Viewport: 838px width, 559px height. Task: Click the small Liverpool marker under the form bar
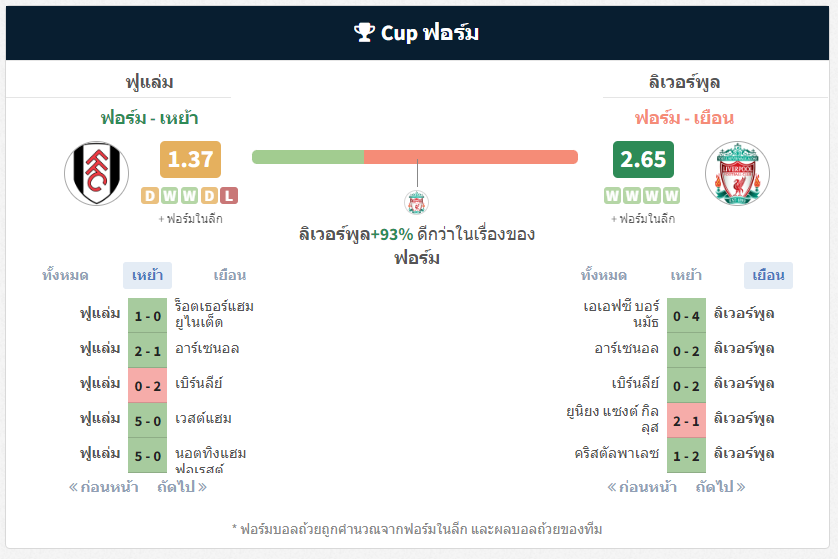pos(416,203)
